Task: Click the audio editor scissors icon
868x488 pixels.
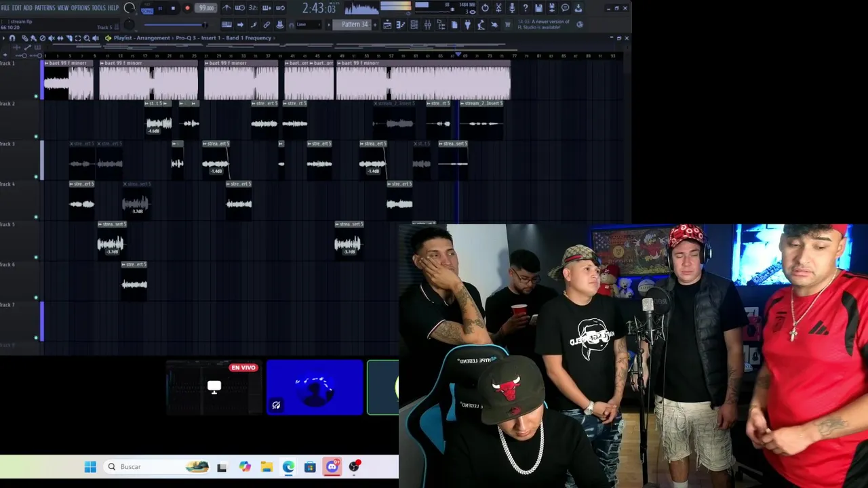Action: click(x=498, y=8)
